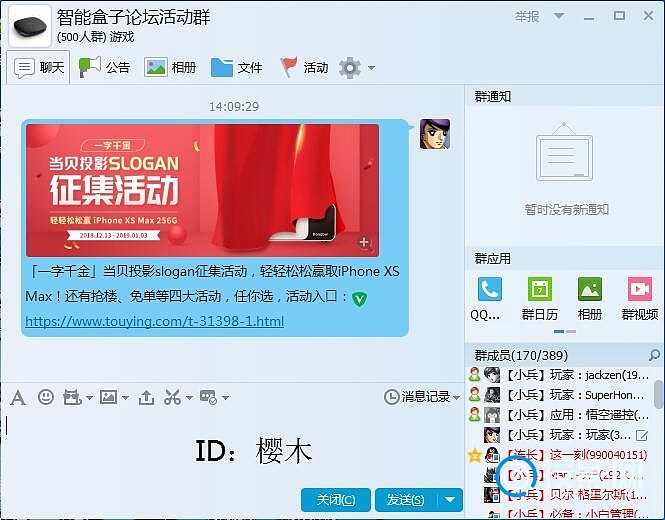
Task: Expand the tools icon dropdown arrow
Action: click(x=226, y=398)
